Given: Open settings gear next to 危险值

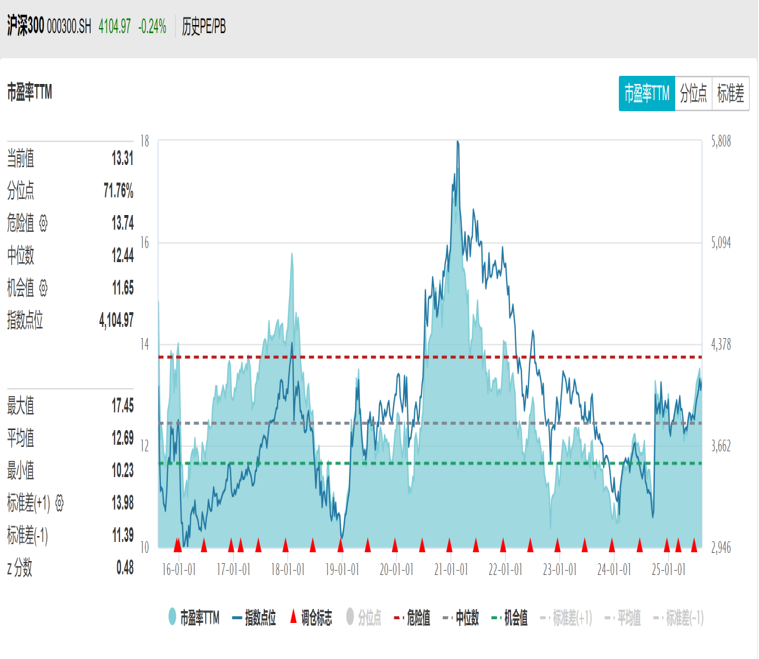Looking at the screenshot, I should 43,223.
